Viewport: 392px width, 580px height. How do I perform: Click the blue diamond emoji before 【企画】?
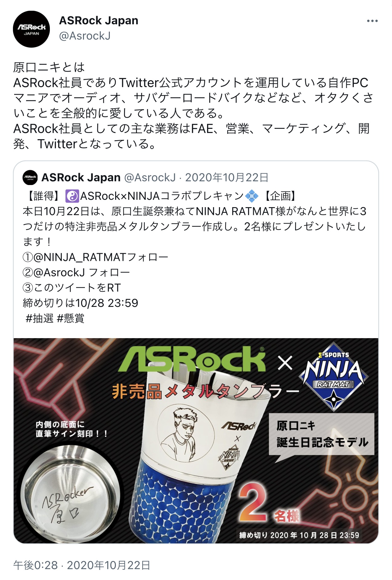[252, 196]
